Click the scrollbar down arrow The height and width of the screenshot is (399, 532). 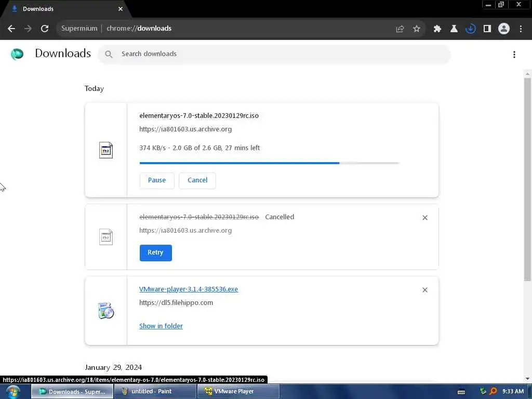pyautogui.click(x=527, y=379)
